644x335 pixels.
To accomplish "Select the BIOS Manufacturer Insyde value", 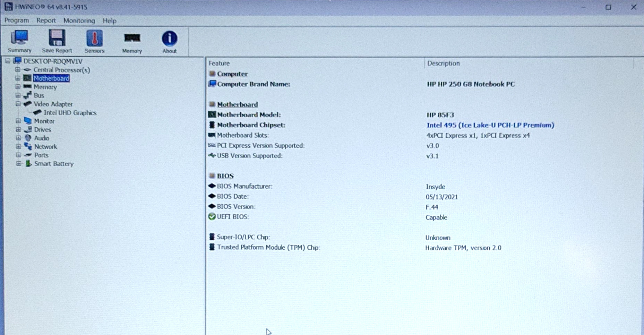I will [435, 187].
